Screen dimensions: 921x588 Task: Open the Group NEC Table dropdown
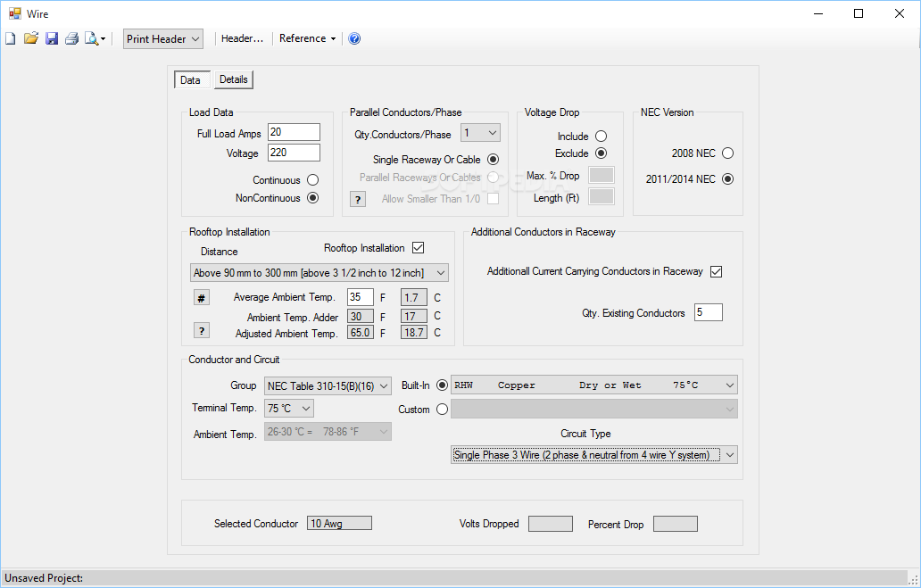328,386
